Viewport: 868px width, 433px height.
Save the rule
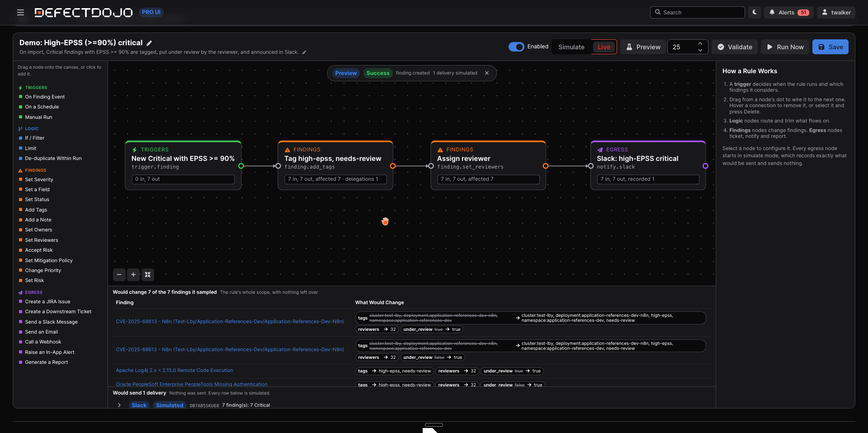click(x=830, y=47)
